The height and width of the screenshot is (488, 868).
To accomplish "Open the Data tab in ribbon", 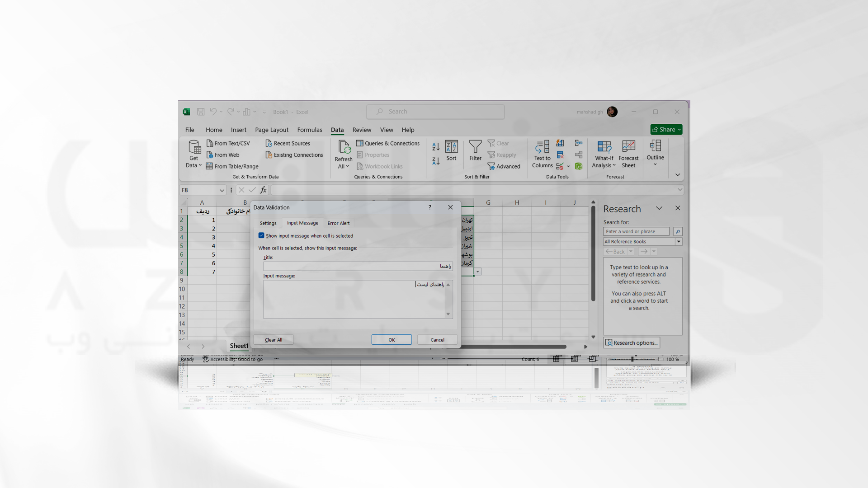I will point(337,129).
